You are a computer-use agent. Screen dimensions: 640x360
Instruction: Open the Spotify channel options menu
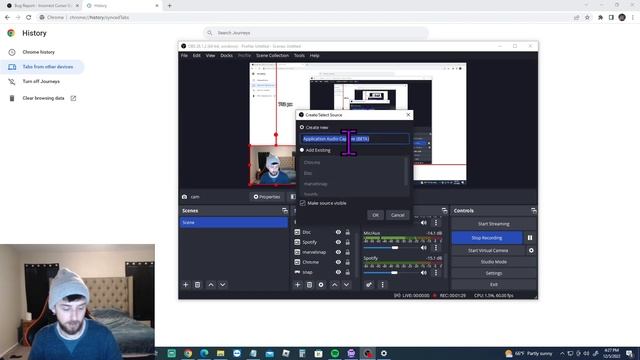tap(436, 272)
